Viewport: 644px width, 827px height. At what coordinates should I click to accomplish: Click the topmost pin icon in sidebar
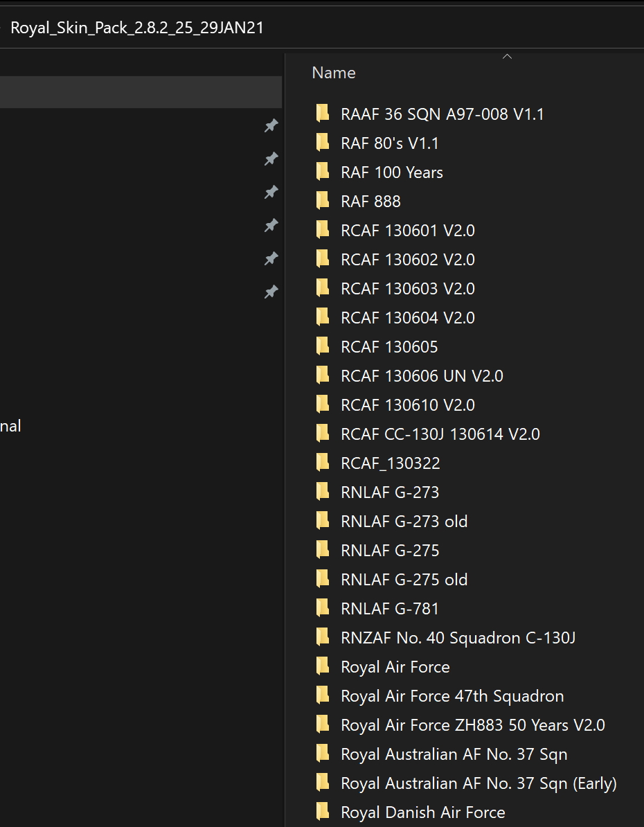pos(271,125)
